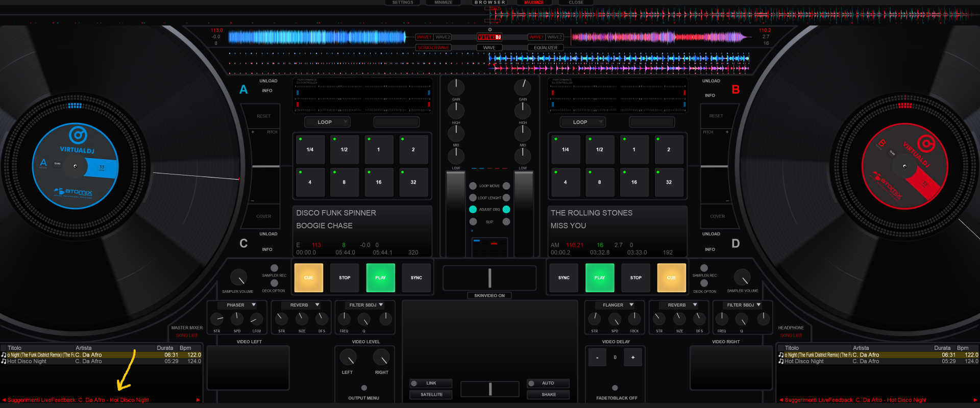Trigger left deck 1/4 loop pad
This screenshot has height=408, width=980.
pyautogui.click(x=310, y=149)
